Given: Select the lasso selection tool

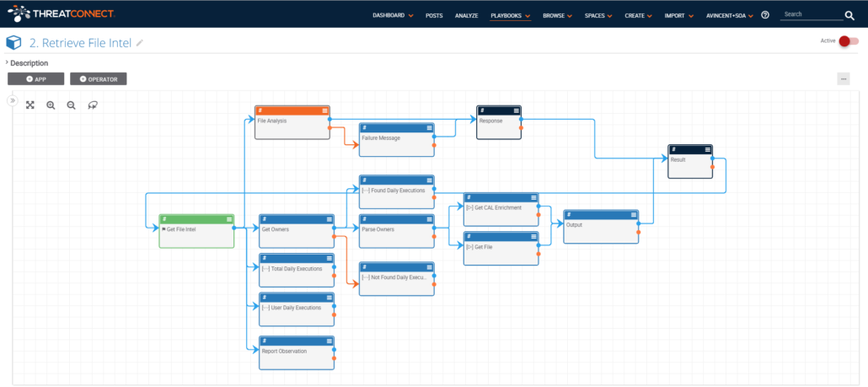Looking at the screenshot, I should [x=93, y=105].
